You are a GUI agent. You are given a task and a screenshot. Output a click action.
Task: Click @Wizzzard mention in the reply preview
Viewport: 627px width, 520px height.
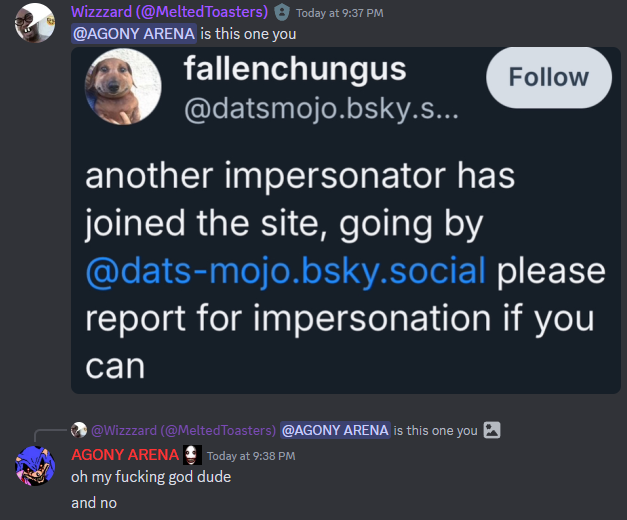coord(182,430)
